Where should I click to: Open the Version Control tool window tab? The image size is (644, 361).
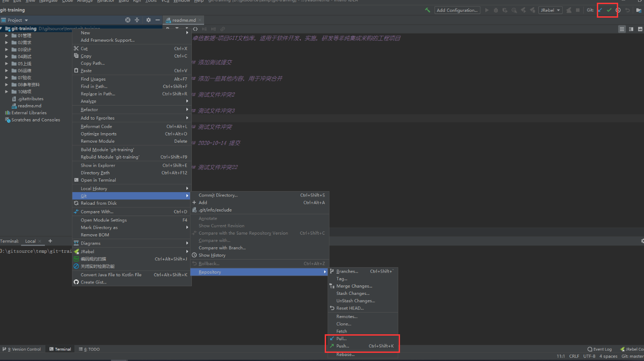click(22, 349)
